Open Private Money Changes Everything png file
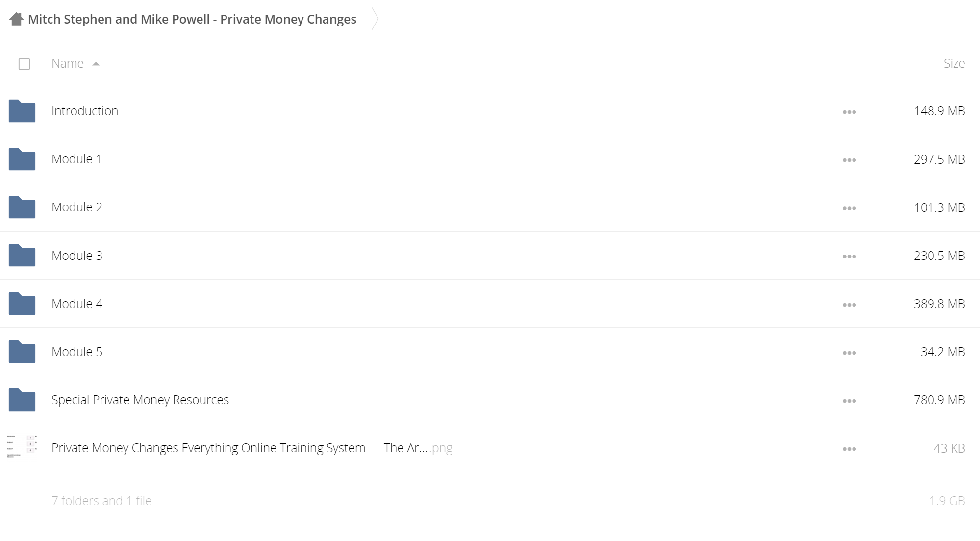The height and width of the screenshot is (541, 980). pos(252,448)
